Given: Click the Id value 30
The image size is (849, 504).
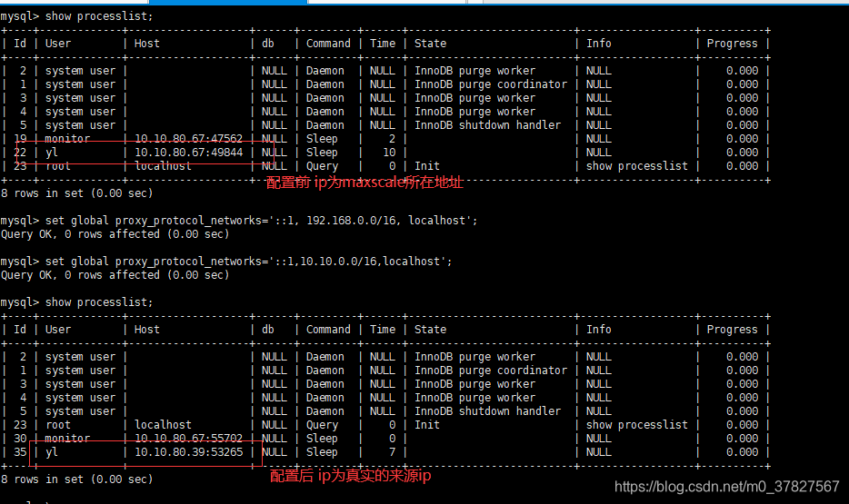Looking at the screenshot, I should click(x=20, y=439).
